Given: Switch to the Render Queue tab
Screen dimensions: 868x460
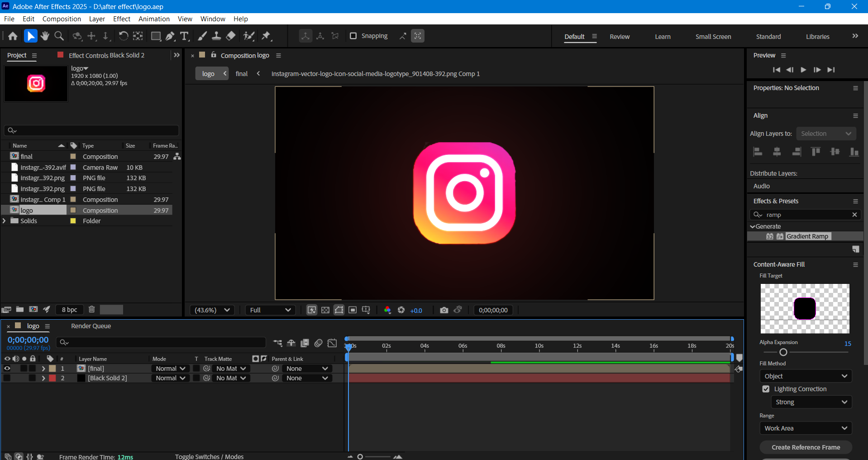Looking at the screenshot, I should point(91,326).
